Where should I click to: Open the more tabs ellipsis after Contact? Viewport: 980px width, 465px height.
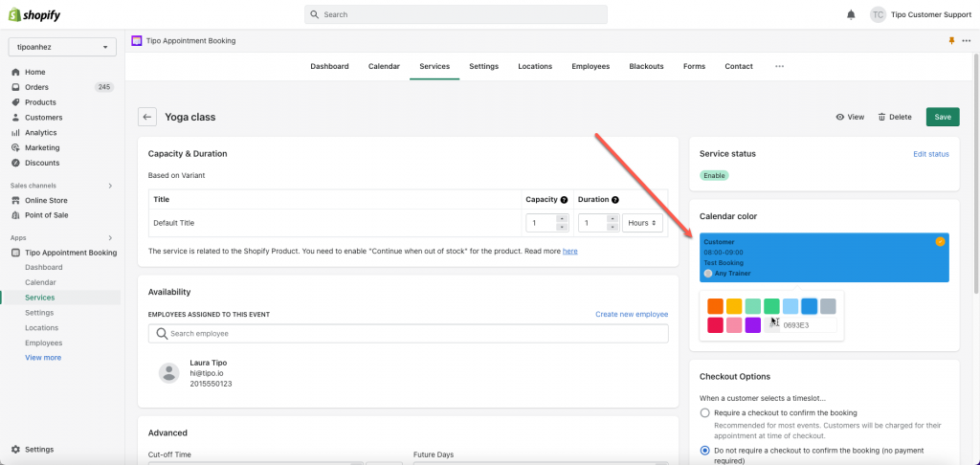[x=779, y=66]
